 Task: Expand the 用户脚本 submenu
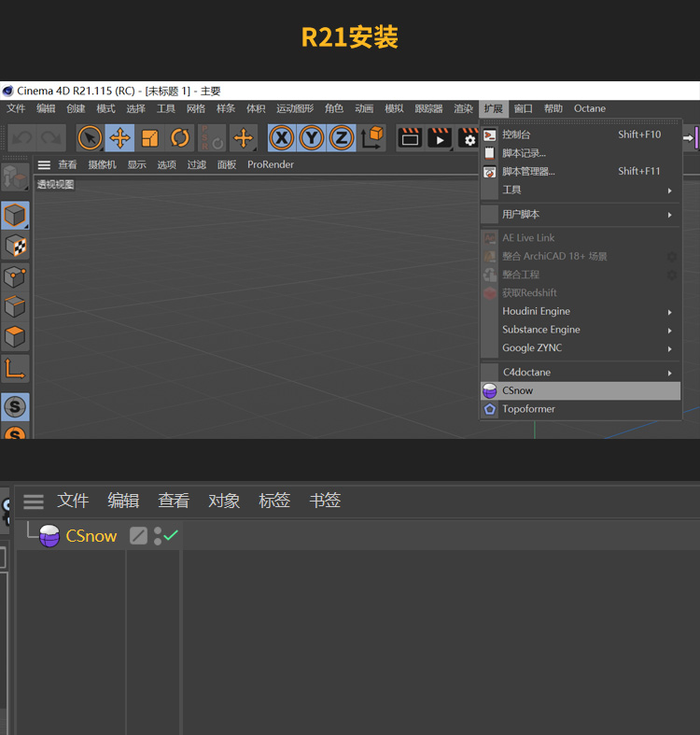click(x=581, y=215)
